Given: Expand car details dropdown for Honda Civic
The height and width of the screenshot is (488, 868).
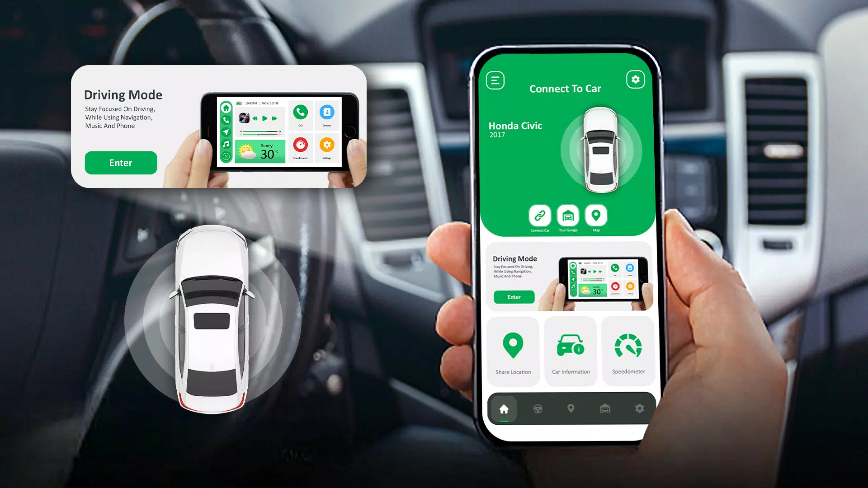Looking at the screenshot, I should point(519,127).
